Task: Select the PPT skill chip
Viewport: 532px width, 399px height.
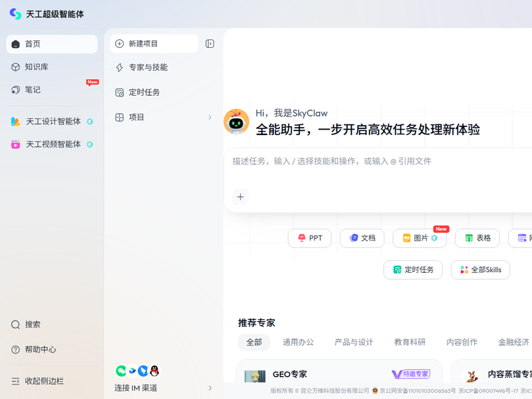Action: point(309,238)
